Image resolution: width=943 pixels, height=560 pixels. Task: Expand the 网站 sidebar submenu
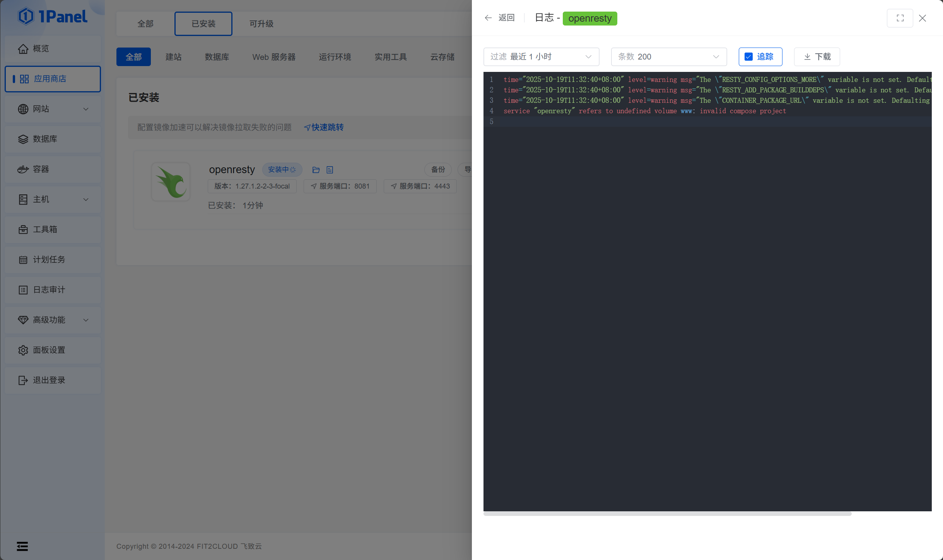click(x=53, y=109)
